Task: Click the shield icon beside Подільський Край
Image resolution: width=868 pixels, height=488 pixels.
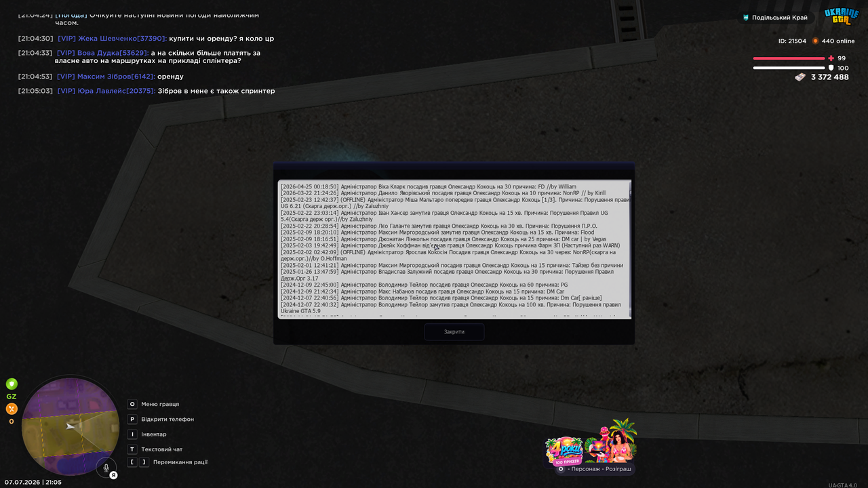Action: coord(746,18)
